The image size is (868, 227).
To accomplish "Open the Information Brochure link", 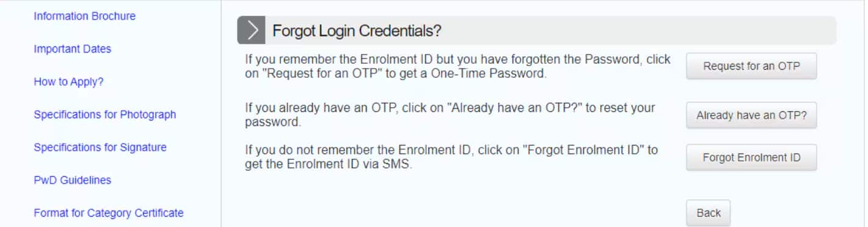I will (x=85, y=16).
